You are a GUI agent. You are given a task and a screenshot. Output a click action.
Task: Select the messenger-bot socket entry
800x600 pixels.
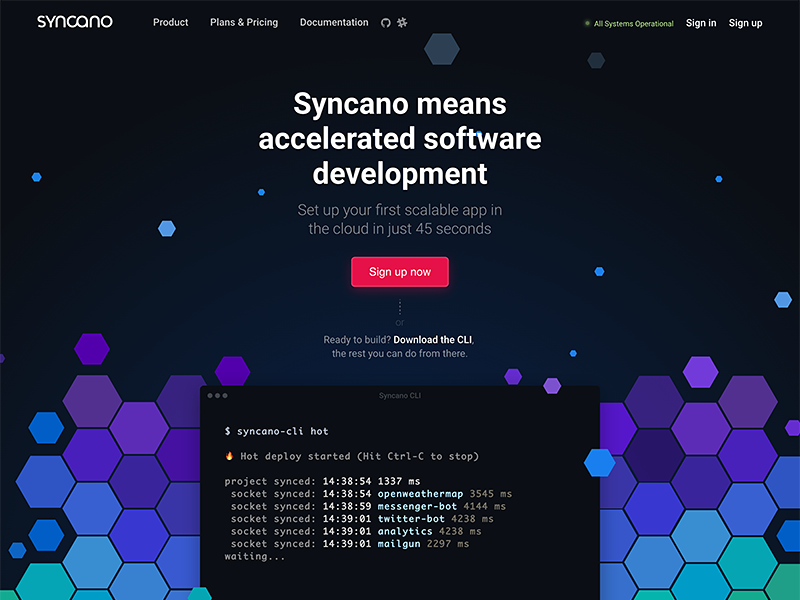(418, 506)
